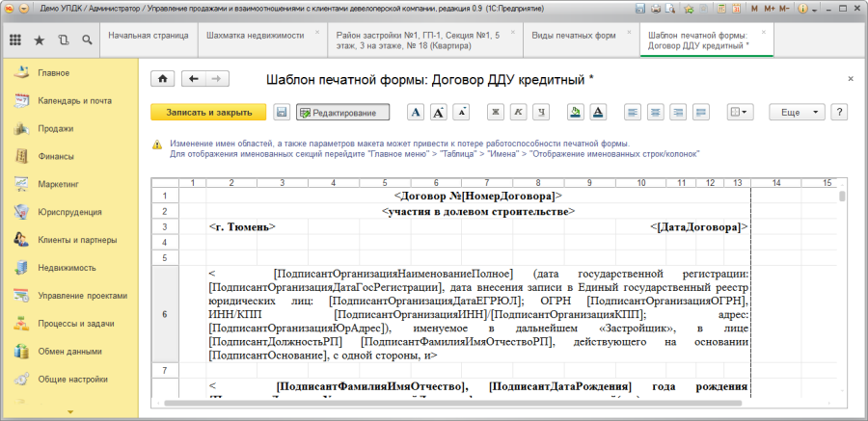The height and width of the screenshot is (421, 868).
Task: Open the borders dropdown menu
Action: tap(740, 113)
